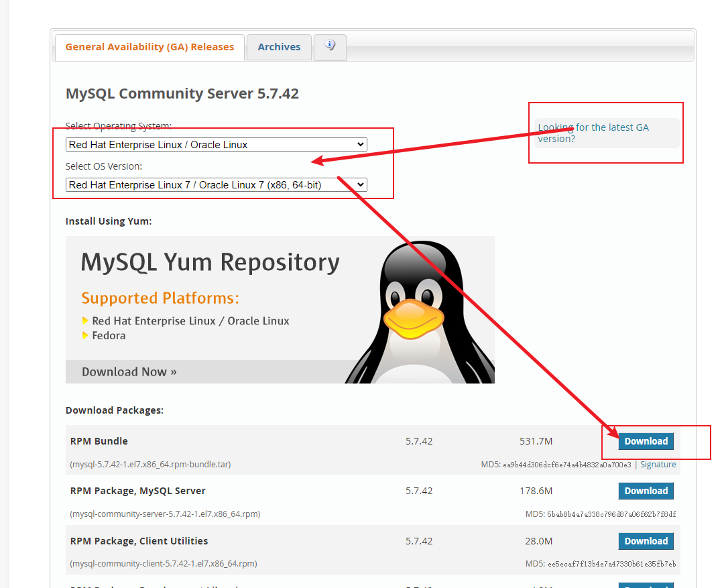This screenshot has width=722, height=588.
Task: Click the Supported Platforms heading
Action: click(x=160, y=298)
